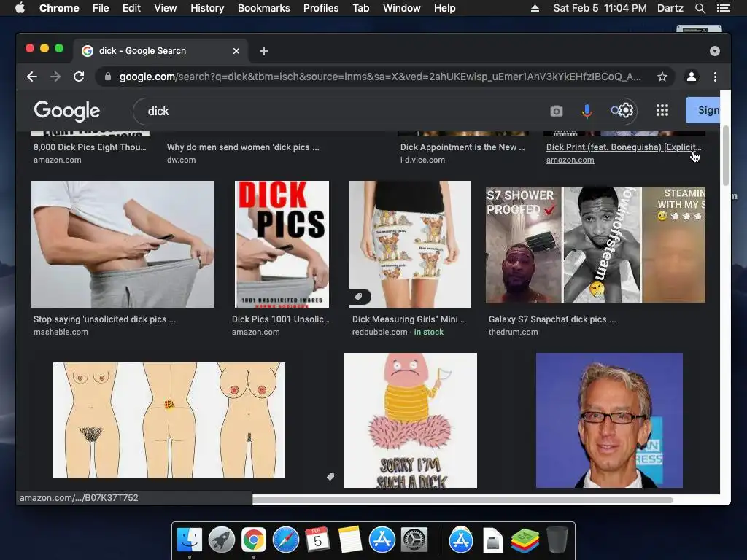Screen dimensions: 747x560
Task: Open Launchpad from the Dock
Action: (222, 540)
